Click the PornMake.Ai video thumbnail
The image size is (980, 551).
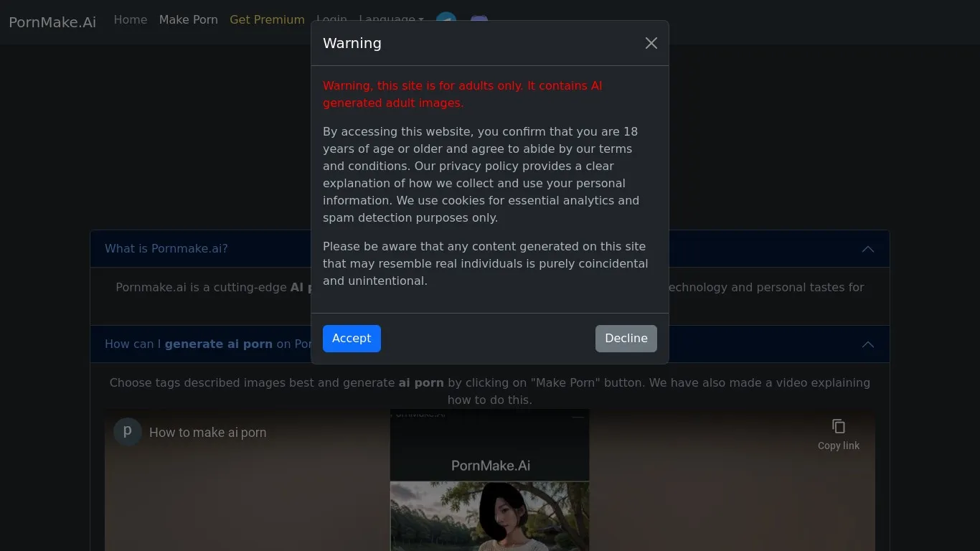(490, 466)
